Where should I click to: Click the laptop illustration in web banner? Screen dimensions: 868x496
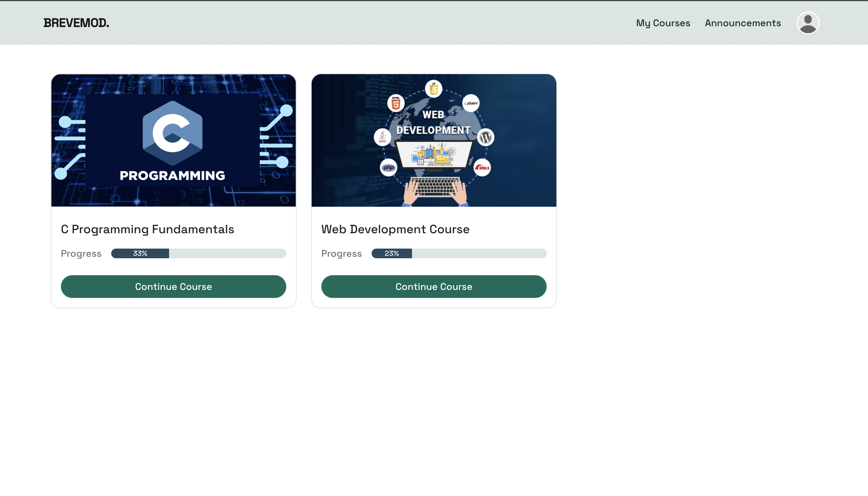(434, 155)
